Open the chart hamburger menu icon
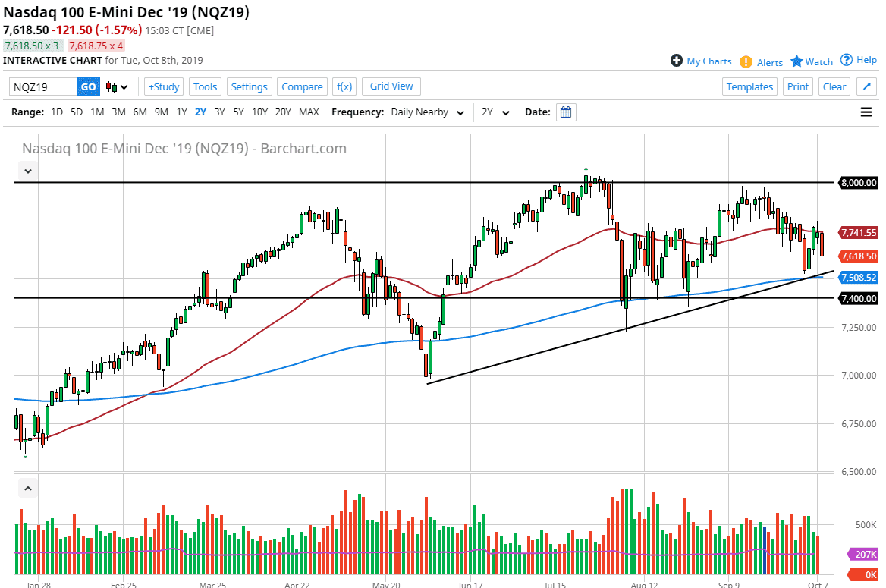The height and width of the screenshot is (588, 886). tap(866, 112)
